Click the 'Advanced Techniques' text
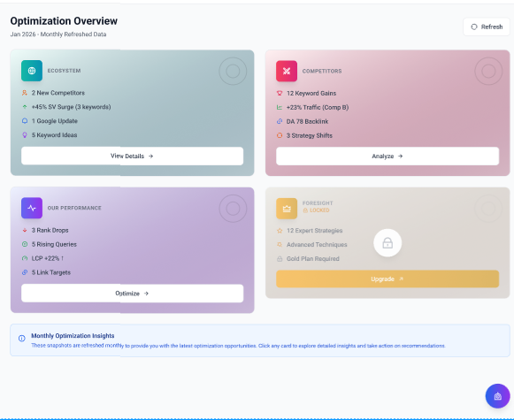 [317, 245]
